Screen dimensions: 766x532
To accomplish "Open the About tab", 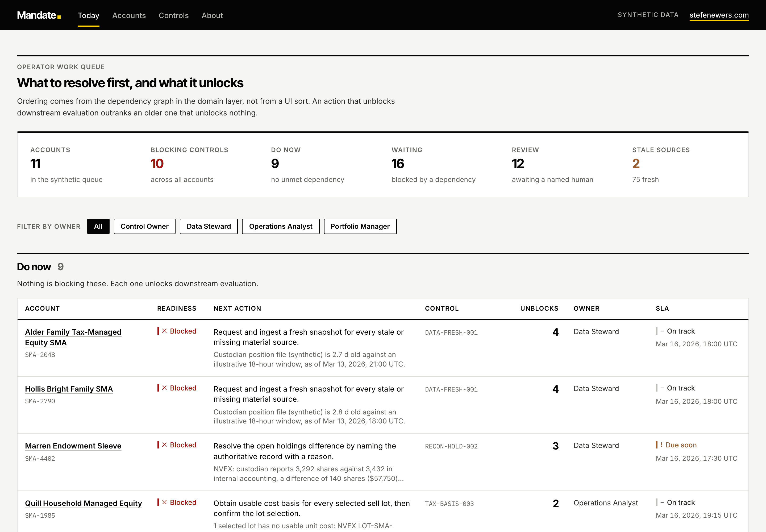I will pyautogui.click(x=212, y=15).
